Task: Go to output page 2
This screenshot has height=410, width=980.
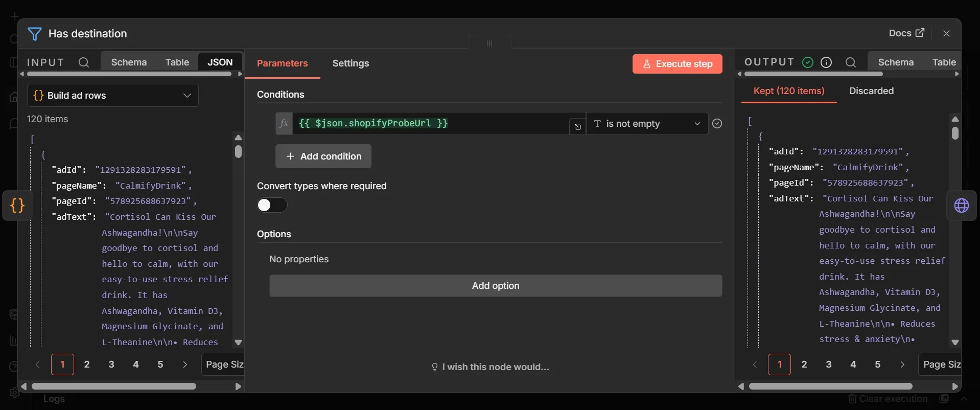Action: (x=804, y=365)
